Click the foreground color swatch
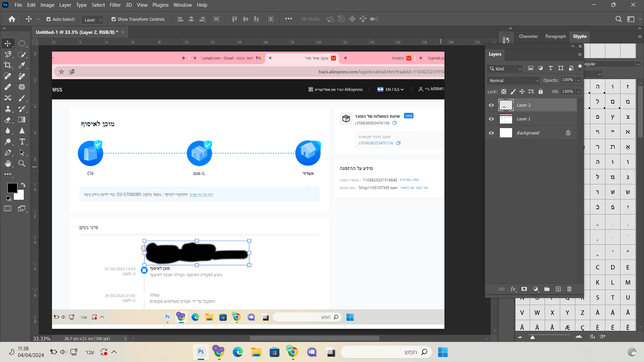 (x=12, y=188)
